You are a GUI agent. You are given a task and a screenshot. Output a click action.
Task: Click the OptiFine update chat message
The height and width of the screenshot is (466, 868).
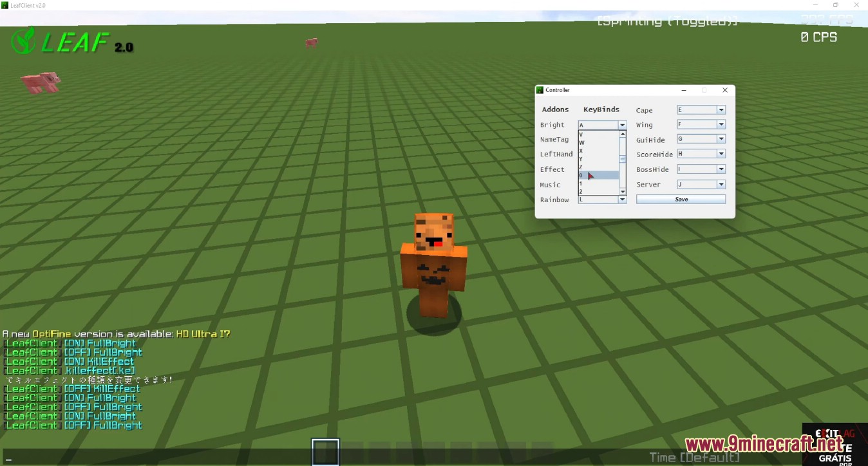click(x=116, y=334)
